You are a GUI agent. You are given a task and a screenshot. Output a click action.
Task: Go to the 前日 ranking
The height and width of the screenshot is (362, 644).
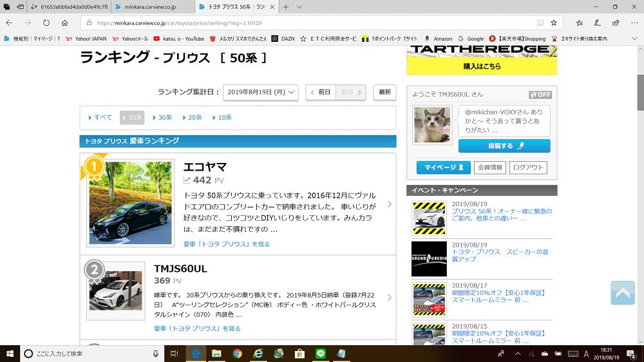[x=321, y=92]
